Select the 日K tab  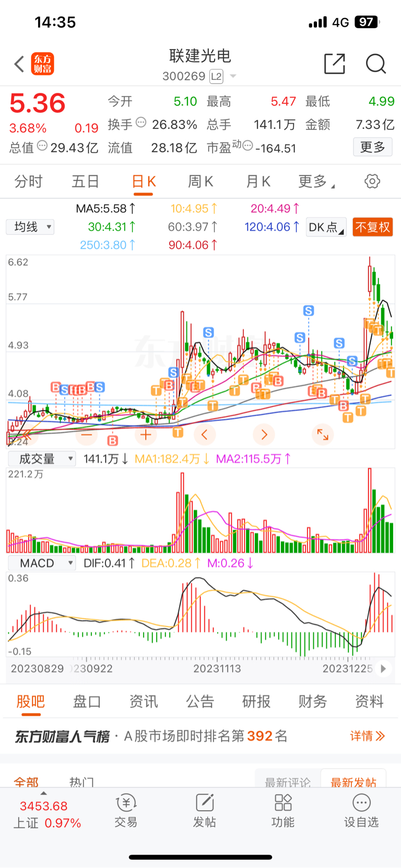144,182
